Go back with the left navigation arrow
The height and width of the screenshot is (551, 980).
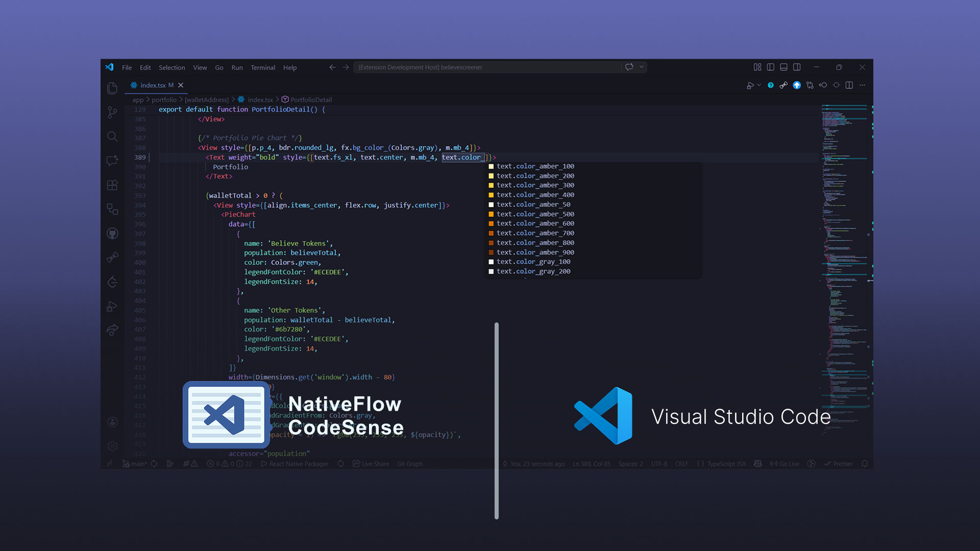[332, 67]
